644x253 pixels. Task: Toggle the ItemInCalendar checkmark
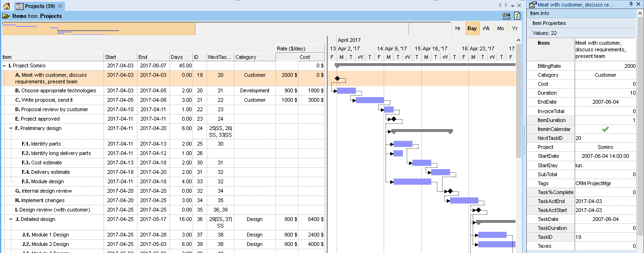605,129
